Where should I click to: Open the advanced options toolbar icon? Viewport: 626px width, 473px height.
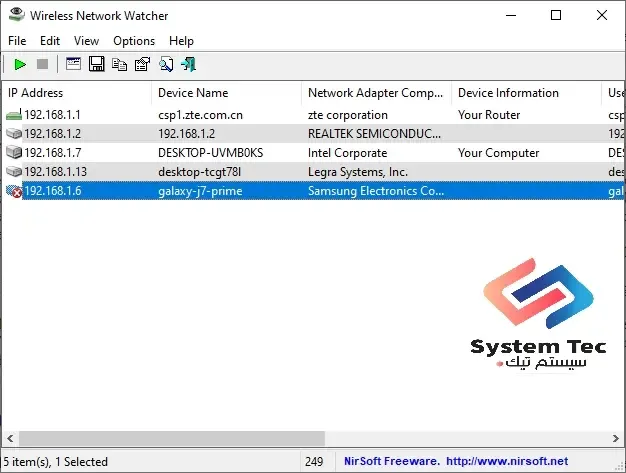73,64
